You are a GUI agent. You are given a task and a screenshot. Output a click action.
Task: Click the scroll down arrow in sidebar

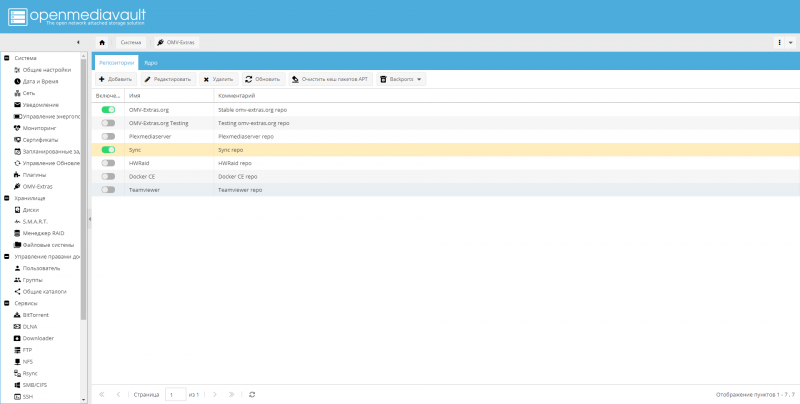84,400
